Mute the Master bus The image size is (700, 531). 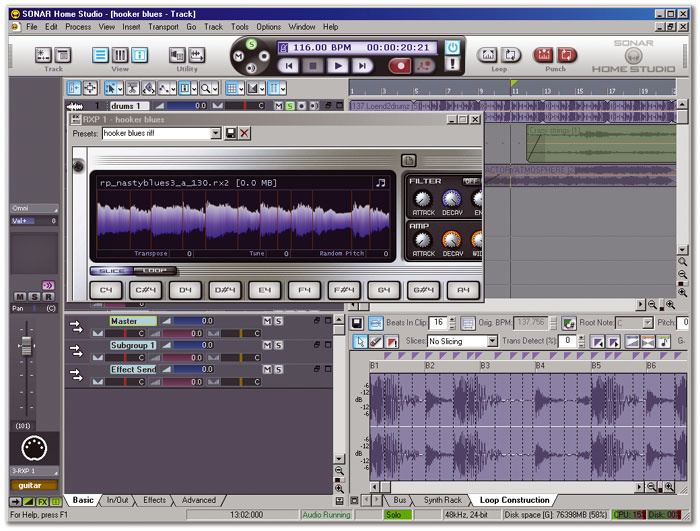click(x=267, y=321)
